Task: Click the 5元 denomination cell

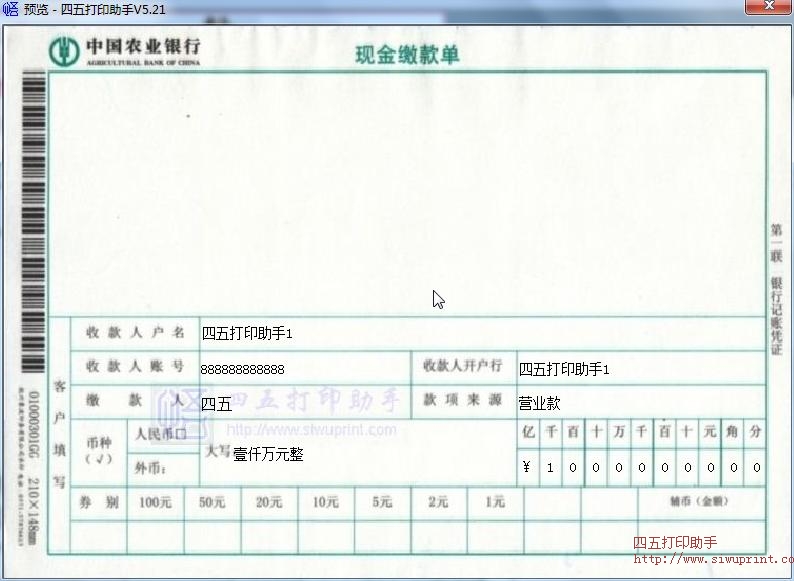Action: pyautogui.click(x=382, y=502)
